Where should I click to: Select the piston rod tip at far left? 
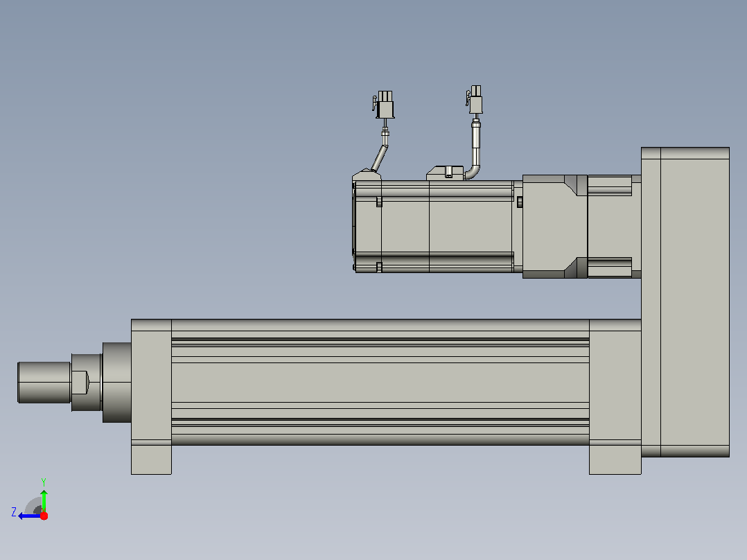[x=44, y=383]
